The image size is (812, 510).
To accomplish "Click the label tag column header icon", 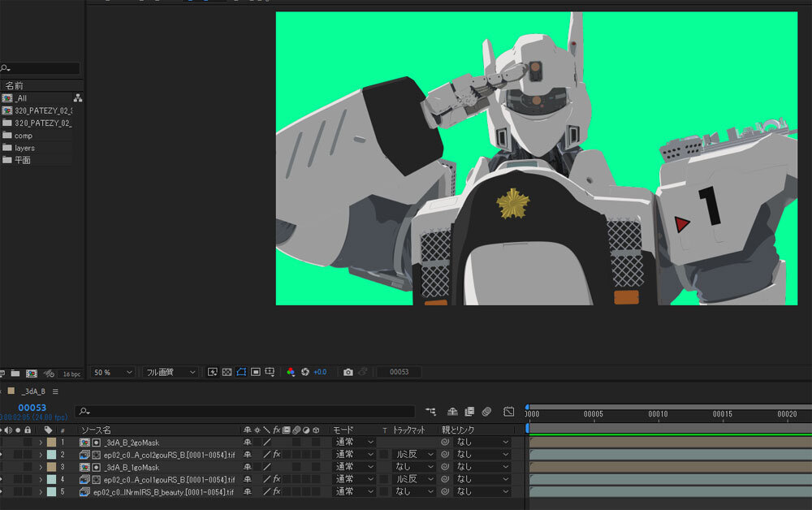I will click(x=48, y=430).
